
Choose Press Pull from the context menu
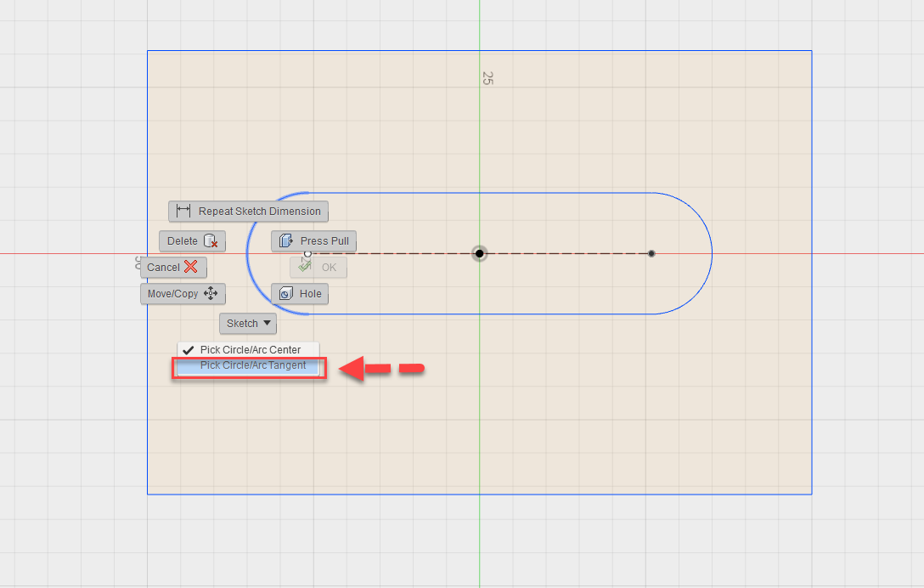pos(313,240)
